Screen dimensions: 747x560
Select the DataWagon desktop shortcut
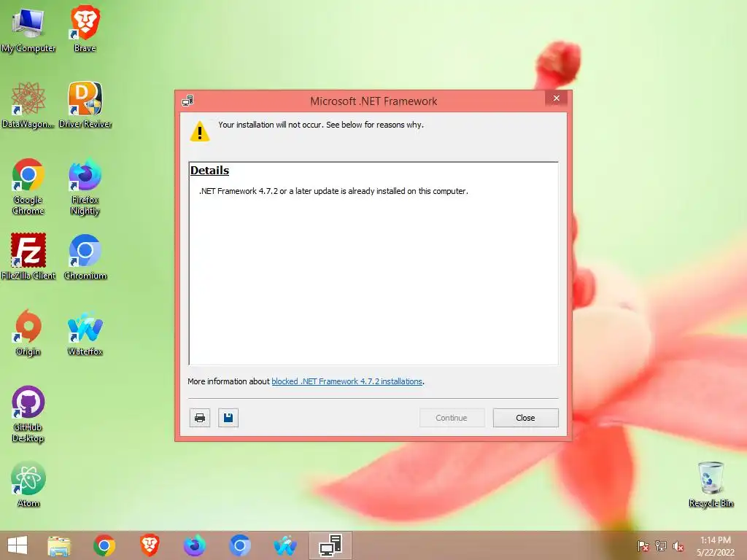point(28,105)
